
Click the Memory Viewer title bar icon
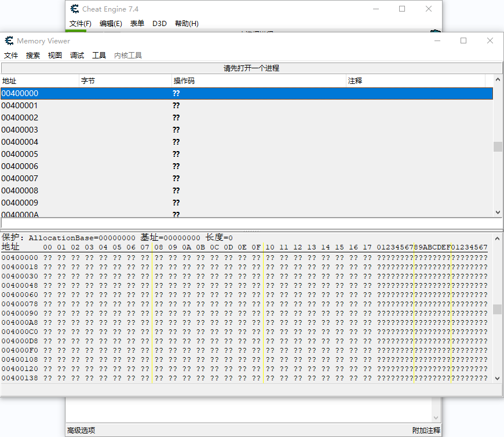pyautogui.click(x=9, y=41)
